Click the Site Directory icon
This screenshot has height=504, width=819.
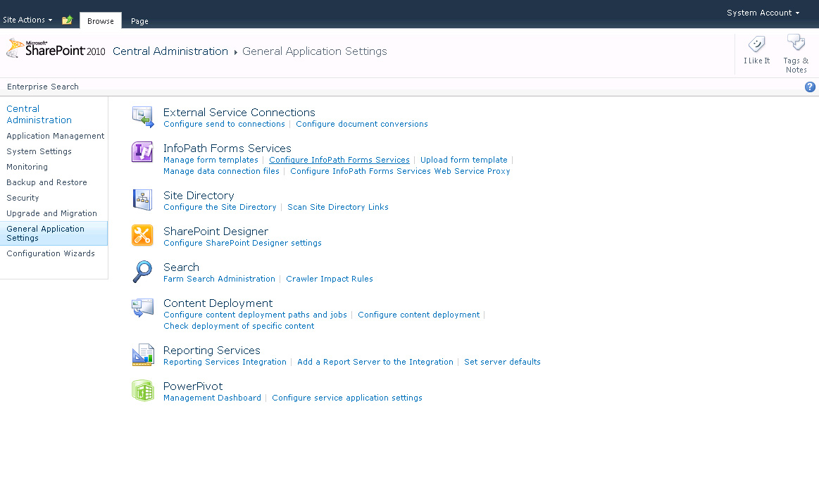point(142,199)
